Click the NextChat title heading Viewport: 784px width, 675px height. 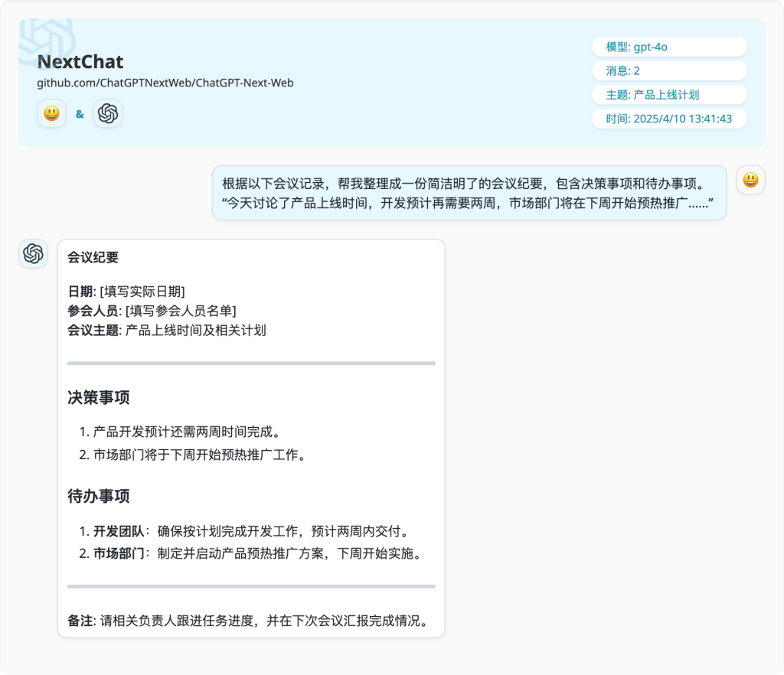pos(80,62)
